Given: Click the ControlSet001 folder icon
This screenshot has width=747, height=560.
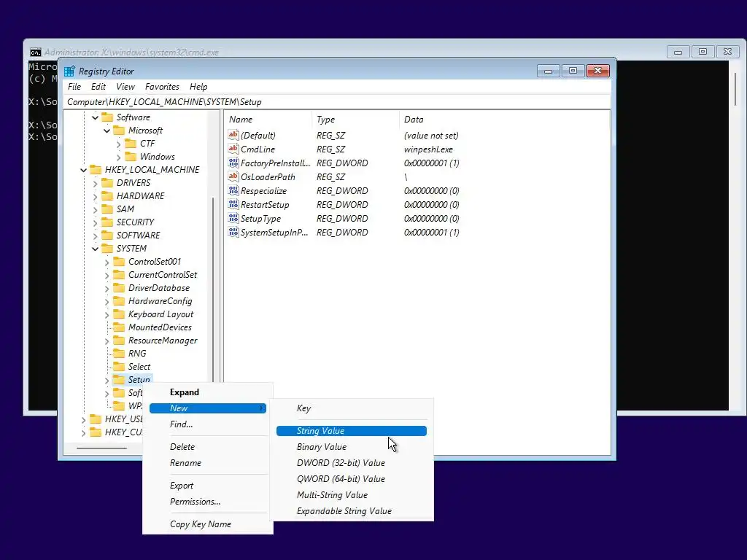Looking at the screenshot, I should [x=119, y=262].
